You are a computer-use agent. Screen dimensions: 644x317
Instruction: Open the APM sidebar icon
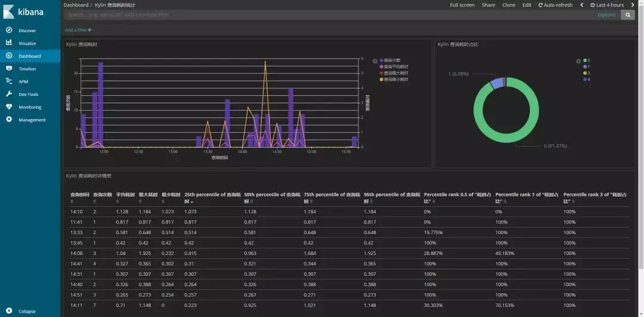coord(9,81)
